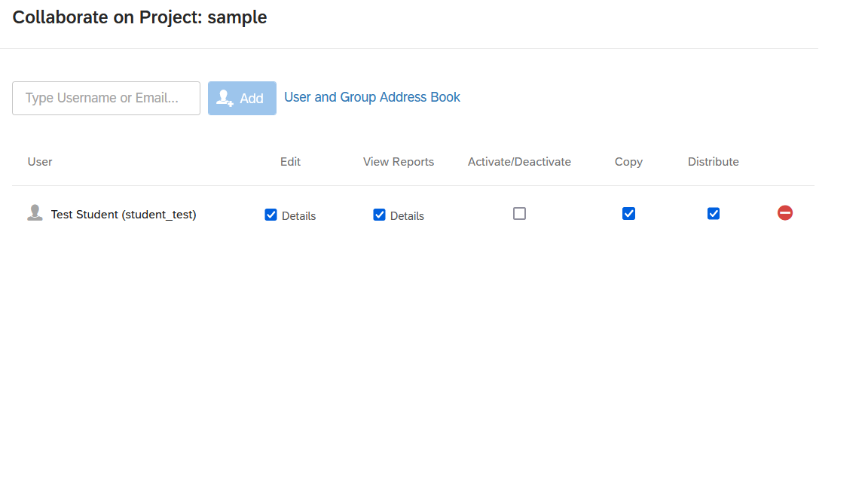Click the Edit column header

(x=290, y=162)
